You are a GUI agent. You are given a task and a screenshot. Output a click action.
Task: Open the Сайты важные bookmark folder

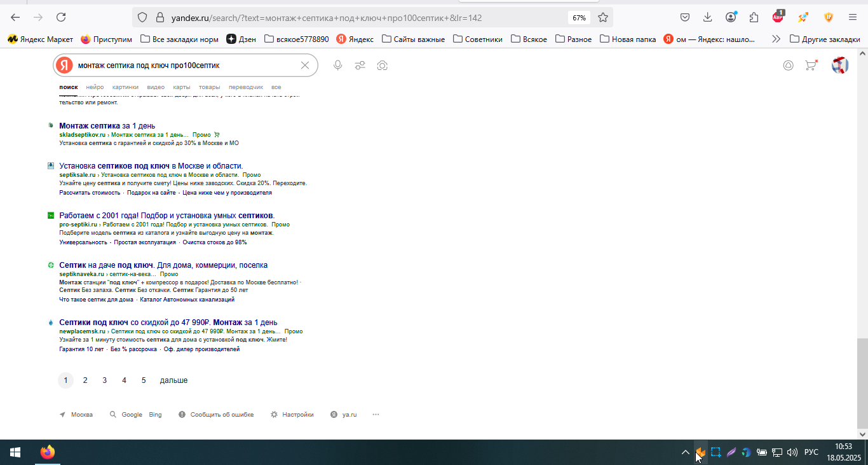[x=413, y=39]
